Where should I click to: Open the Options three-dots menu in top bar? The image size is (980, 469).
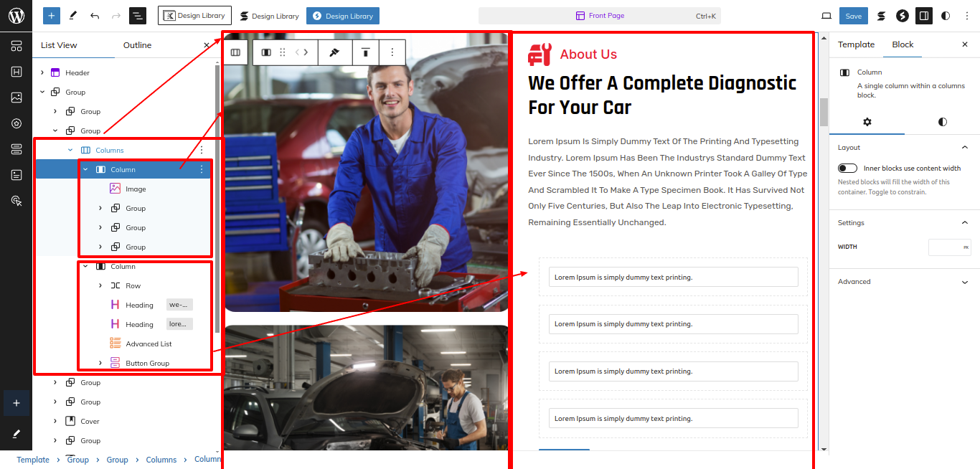[x=966, y=16]
